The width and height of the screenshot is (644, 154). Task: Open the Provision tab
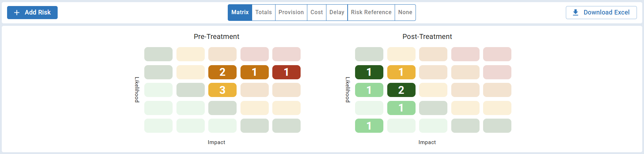pyautogui.click(x=291, y=12)
